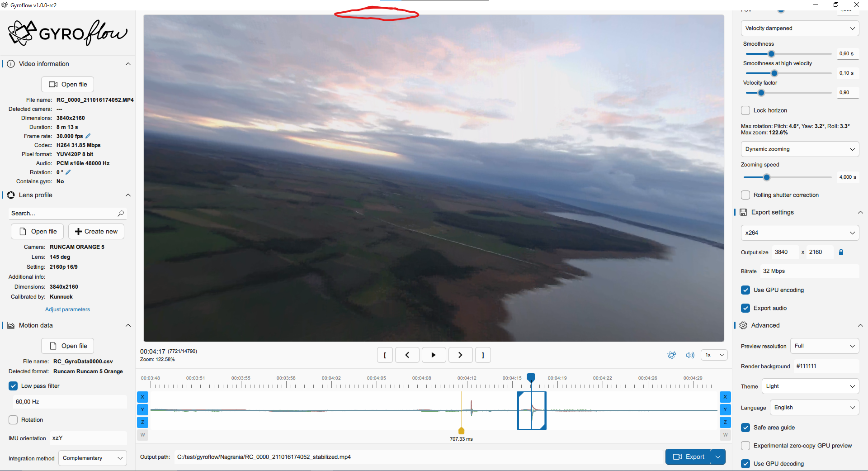868x471 pixels.
Task: Toggle the Z axis gyro curve
Action: pos(142,422)
